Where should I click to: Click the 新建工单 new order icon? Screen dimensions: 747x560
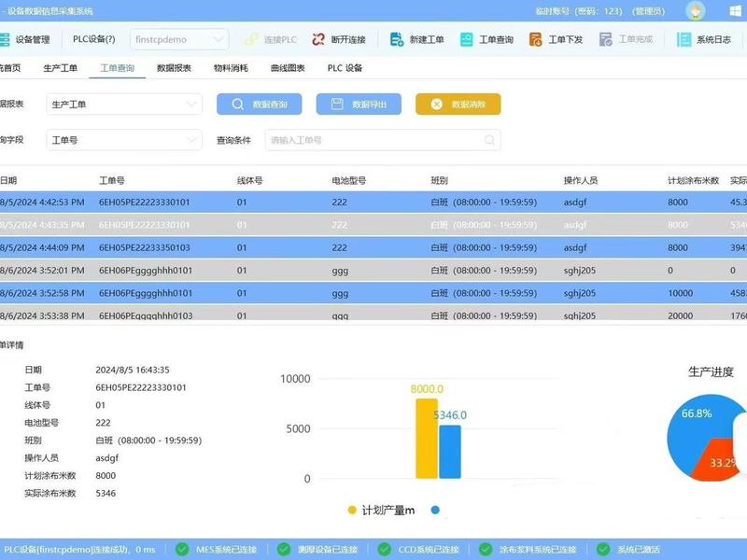[x=396, y=39]
